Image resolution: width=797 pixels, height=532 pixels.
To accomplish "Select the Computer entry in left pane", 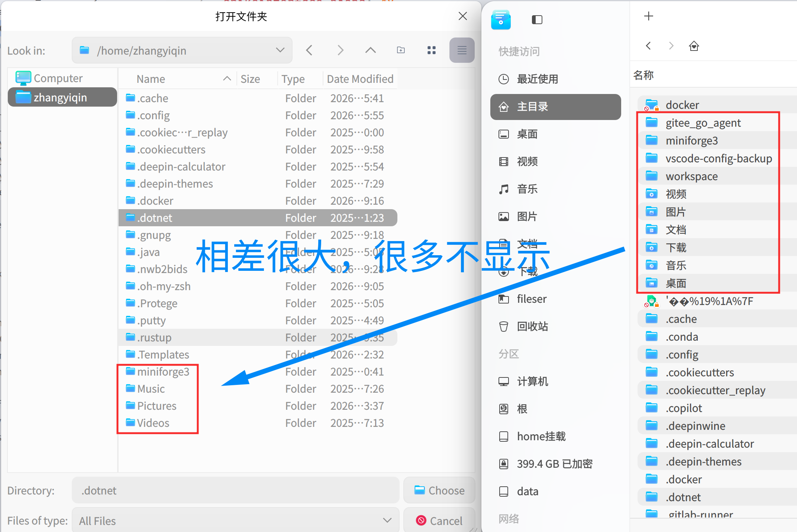I will pyautogui.click(x=58, y=78).
